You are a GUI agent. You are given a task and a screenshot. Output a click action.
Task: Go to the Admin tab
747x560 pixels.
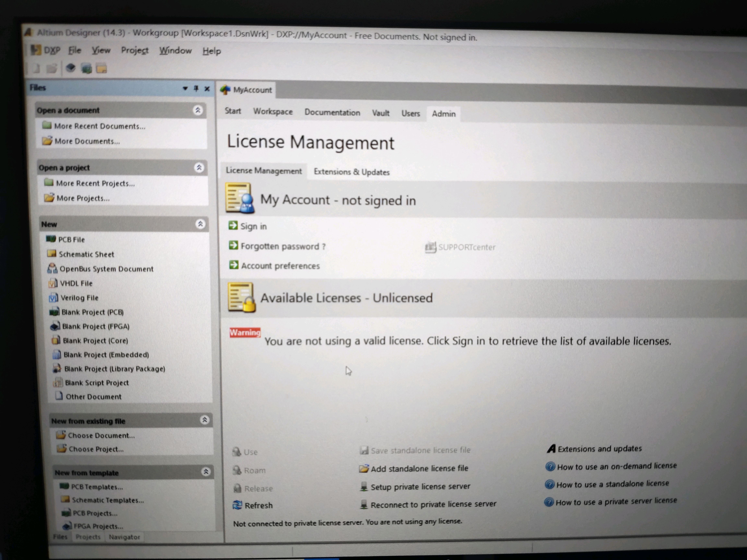click(x=444, y=114)
